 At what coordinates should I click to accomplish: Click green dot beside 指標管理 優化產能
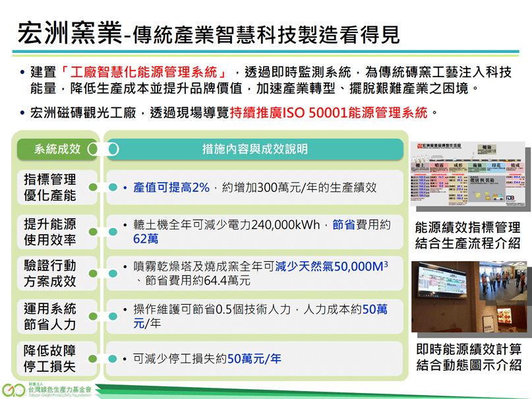click(93, 187)
